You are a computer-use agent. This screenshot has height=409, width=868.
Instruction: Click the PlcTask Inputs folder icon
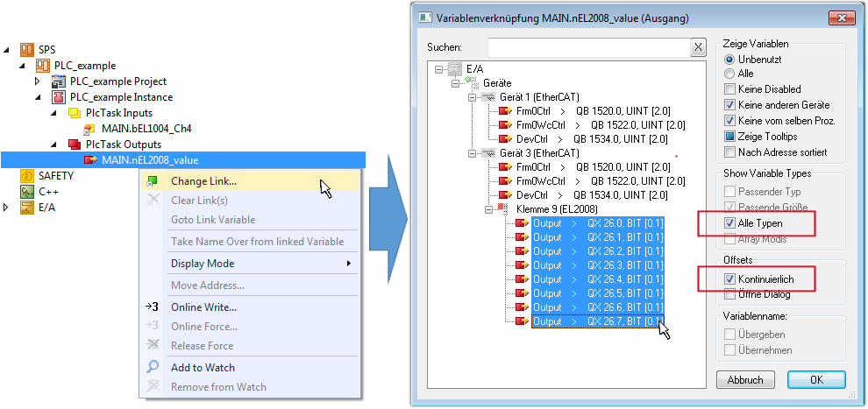coord(75,113)
